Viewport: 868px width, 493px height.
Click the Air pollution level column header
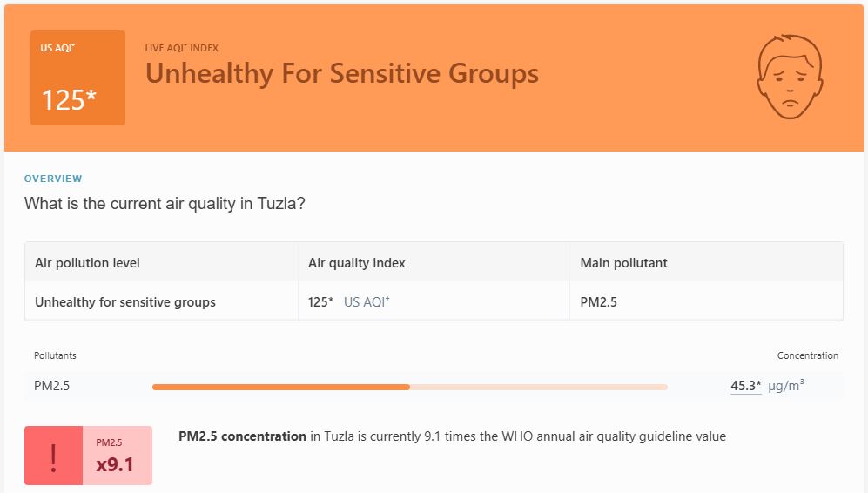pos(87,263)
